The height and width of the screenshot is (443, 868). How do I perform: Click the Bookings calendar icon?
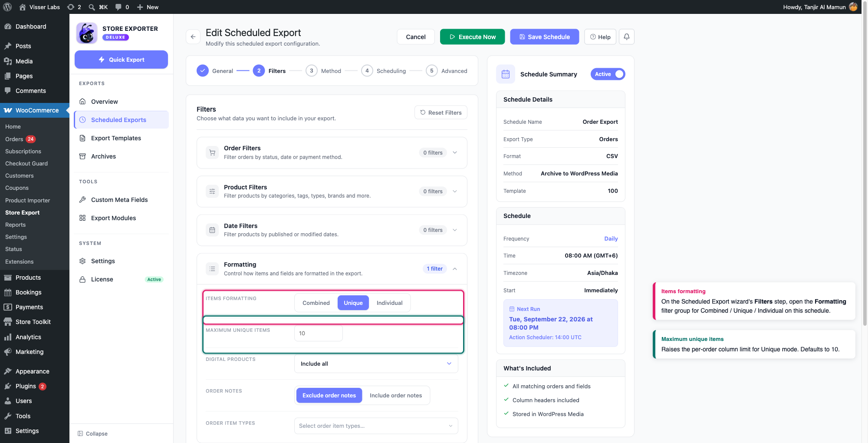pyautogui.click(x=8, y=292)
